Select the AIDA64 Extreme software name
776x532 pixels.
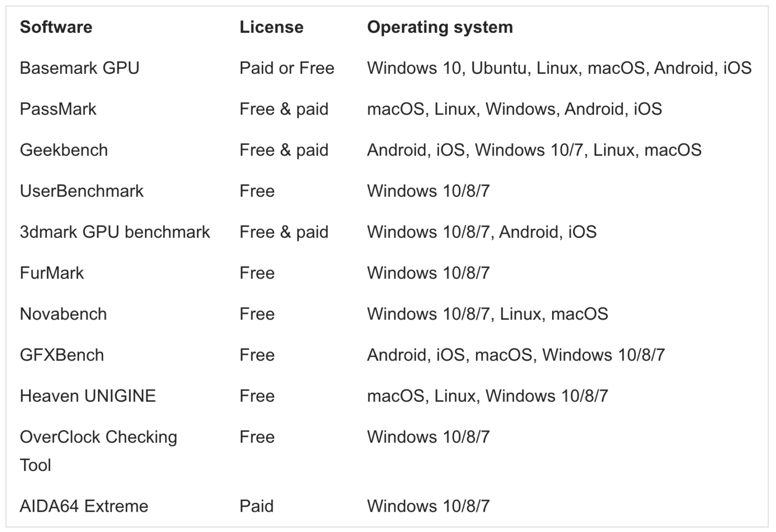click(84, 506)
